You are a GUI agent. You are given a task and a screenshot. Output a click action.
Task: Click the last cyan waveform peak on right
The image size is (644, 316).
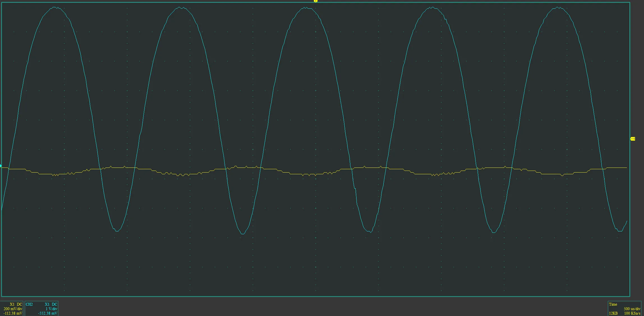point(558,8)
